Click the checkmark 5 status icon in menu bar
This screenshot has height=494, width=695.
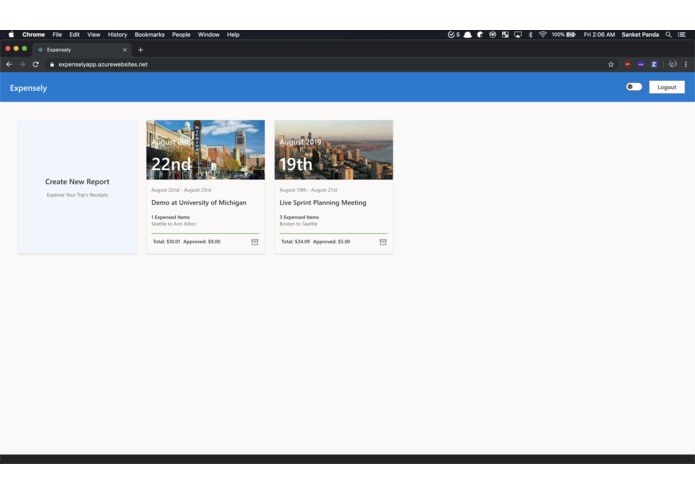tap(453, 35)
